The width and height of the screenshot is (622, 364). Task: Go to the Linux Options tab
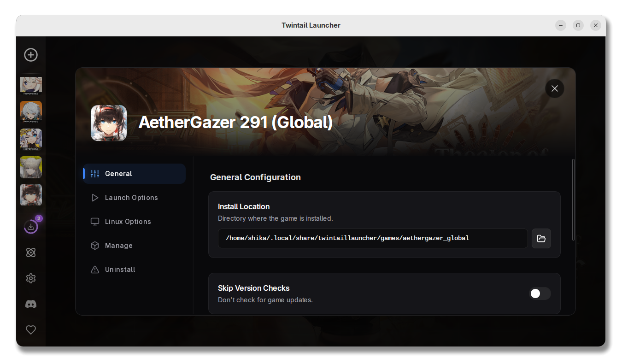coord(134,222)
